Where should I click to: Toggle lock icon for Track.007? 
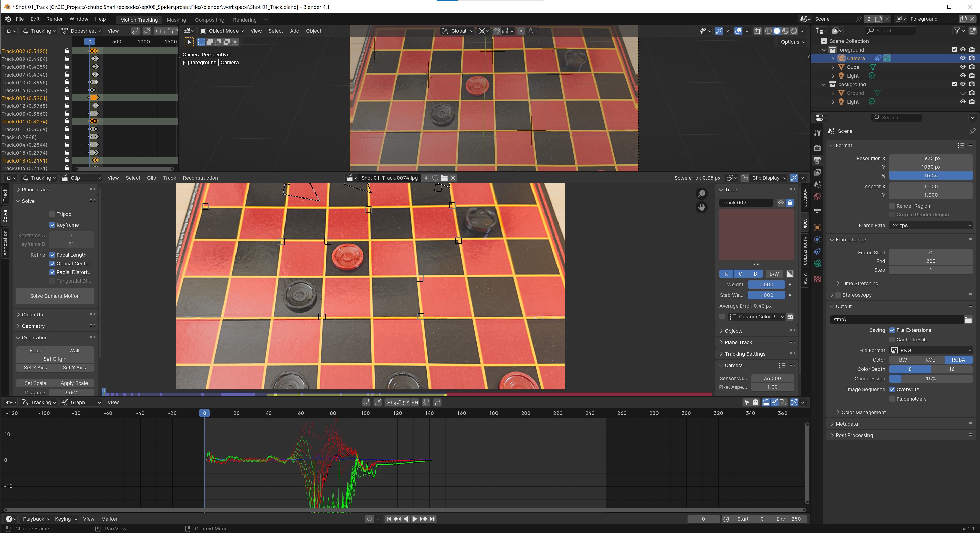[790, 202]
